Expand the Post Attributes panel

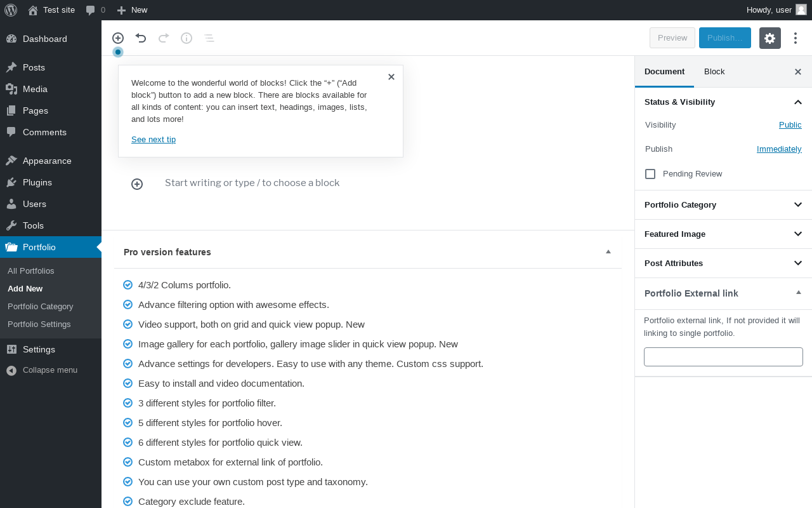tap(798, 263)
